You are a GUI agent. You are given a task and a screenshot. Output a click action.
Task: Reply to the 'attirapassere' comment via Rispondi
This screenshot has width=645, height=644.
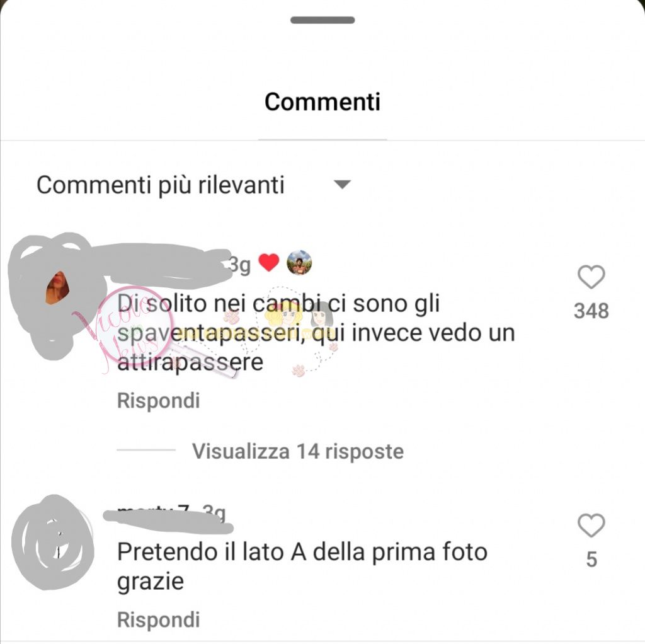point(158,400)
